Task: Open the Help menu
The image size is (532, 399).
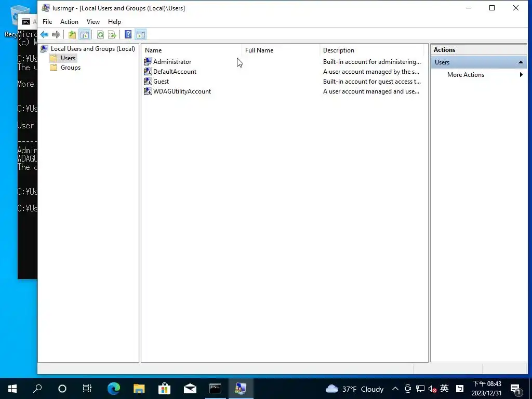Action: pyautogui.click(x=114, y=22)
